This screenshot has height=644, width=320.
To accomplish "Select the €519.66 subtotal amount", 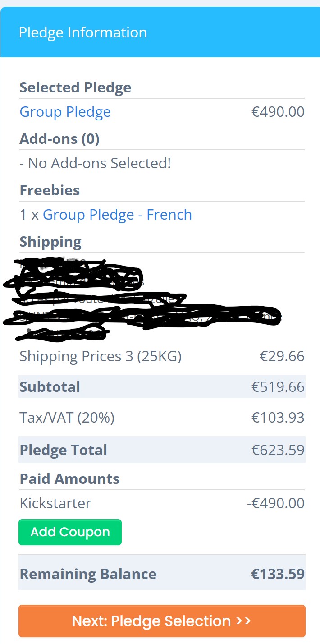I will [278, 387].
